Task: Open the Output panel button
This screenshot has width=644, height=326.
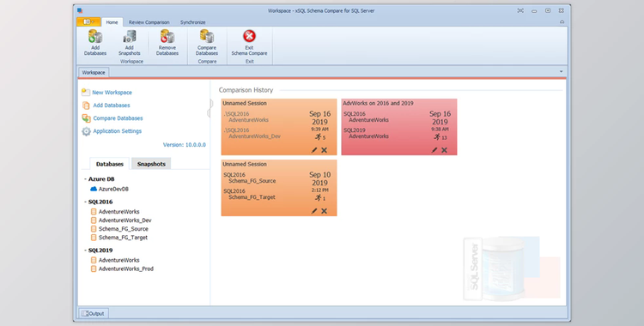Action: tap(94, 313)
